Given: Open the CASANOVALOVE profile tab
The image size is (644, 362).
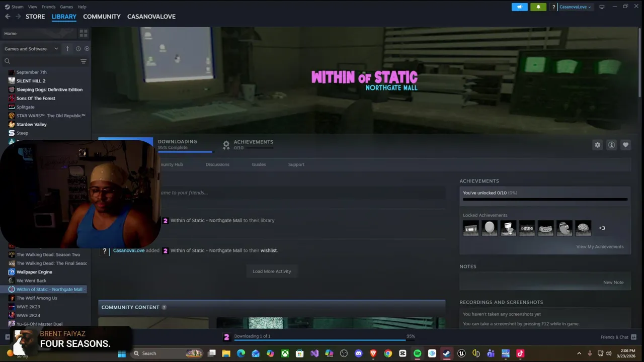Looking at the screenshot, I should coord(151,17).
